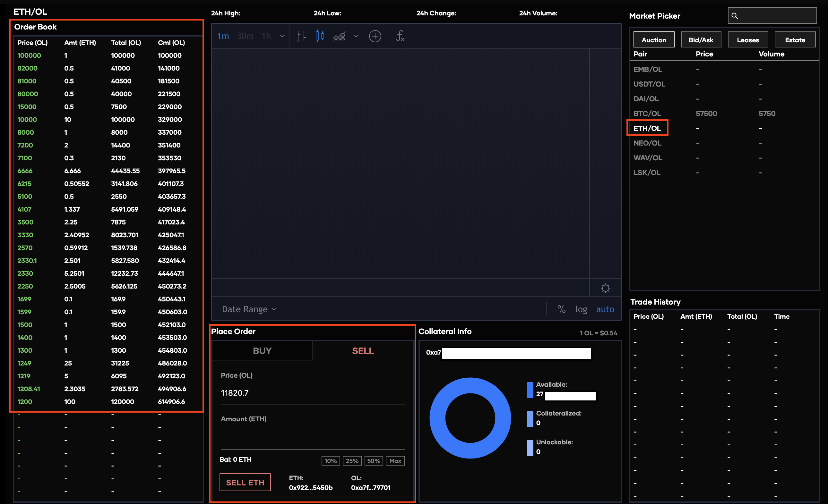The width and height of the screenshot is (828, 504).
Task: Select the BTC/OL market pair row
Action: pyautogui.click(x=647, y=113)
